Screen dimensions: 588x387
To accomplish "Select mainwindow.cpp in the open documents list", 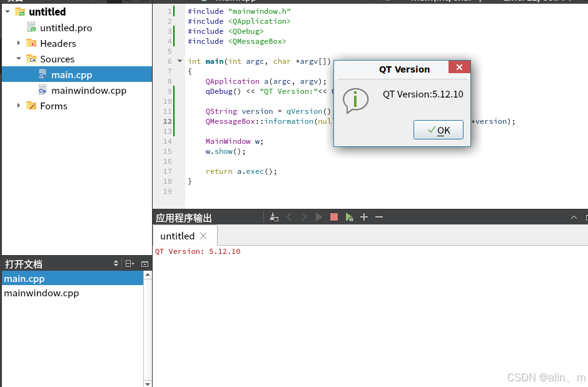I will pyautogui.click(x=73, y=293).
